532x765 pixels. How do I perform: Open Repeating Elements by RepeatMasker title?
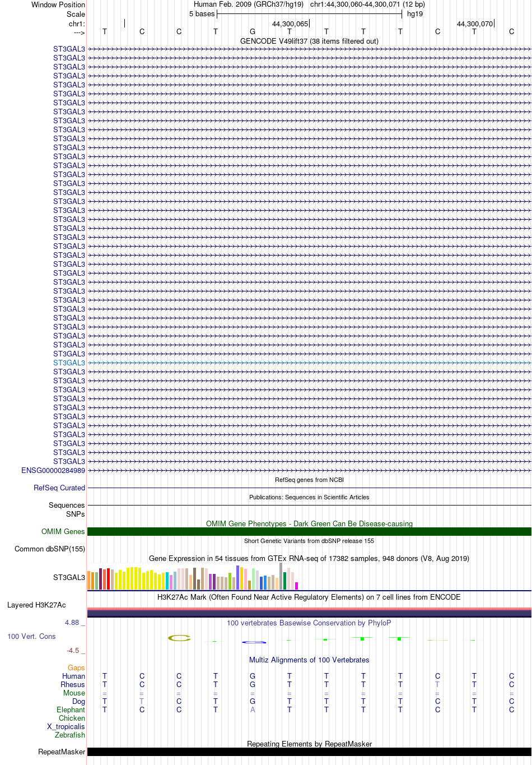[309, 744]
